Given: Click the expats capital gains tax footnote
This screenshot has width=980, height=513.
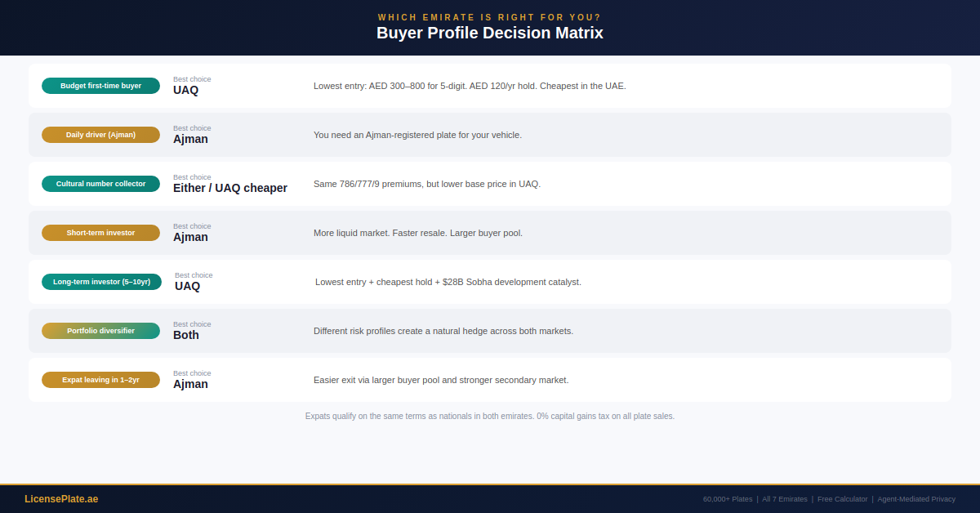Looking at the screenshot, I should point(490,416).
